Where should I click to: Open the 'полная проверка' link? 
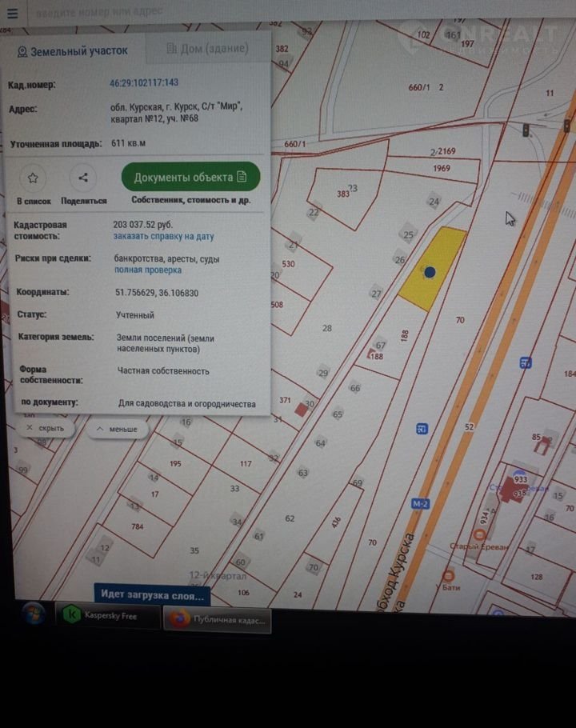pyautogui.click(x=147, y=270)
